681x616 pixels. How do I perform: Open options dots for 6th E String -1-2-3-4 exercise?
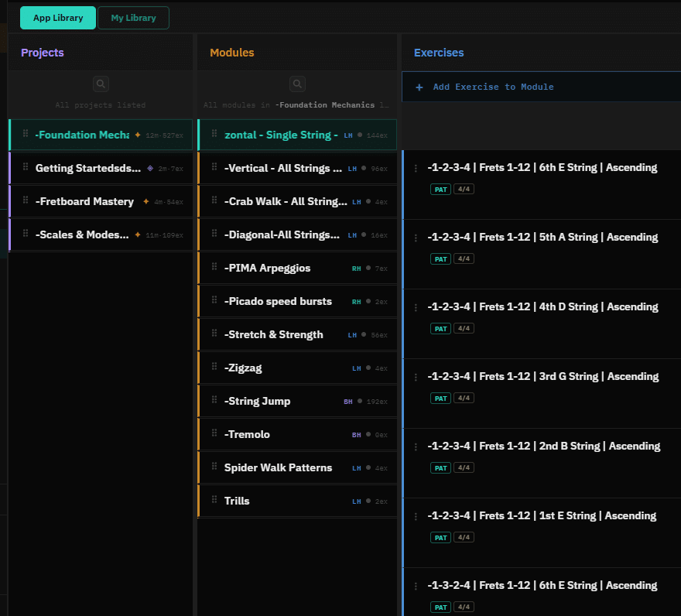(416, 168)
